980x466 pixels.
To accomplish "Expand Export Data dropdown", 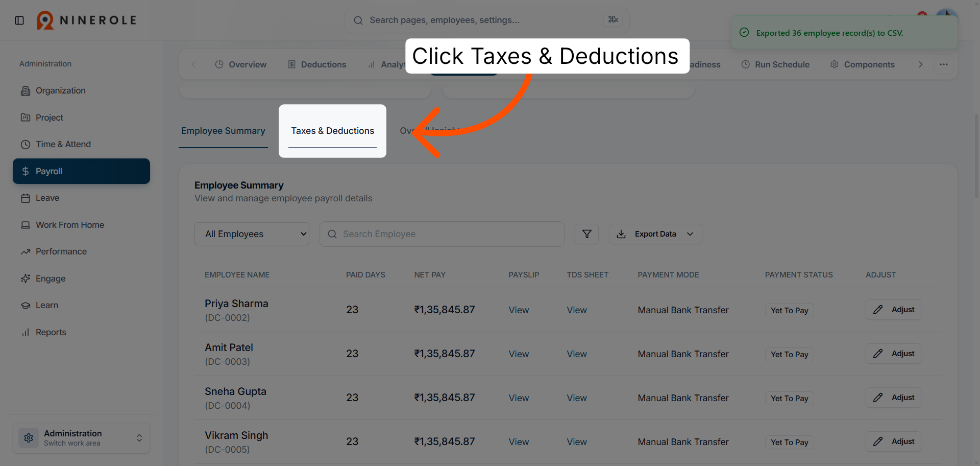I will pyautogui.click(x=655, y=234).
